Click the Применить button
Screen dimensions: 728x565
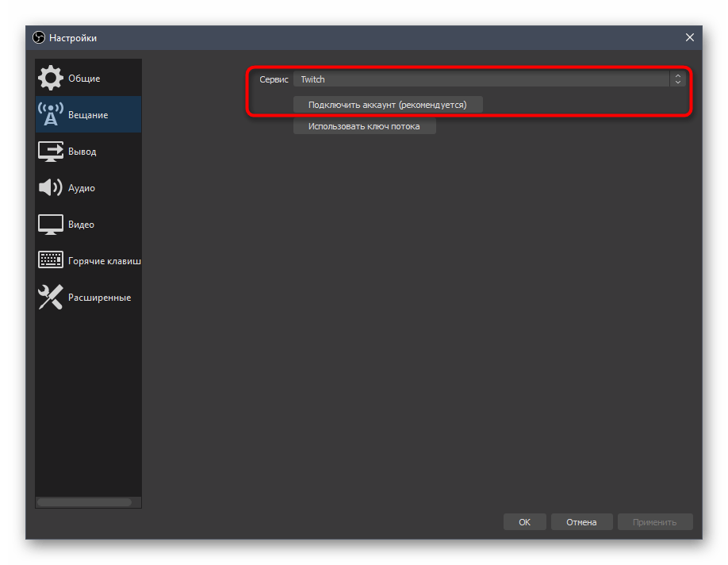pos(654,522)
